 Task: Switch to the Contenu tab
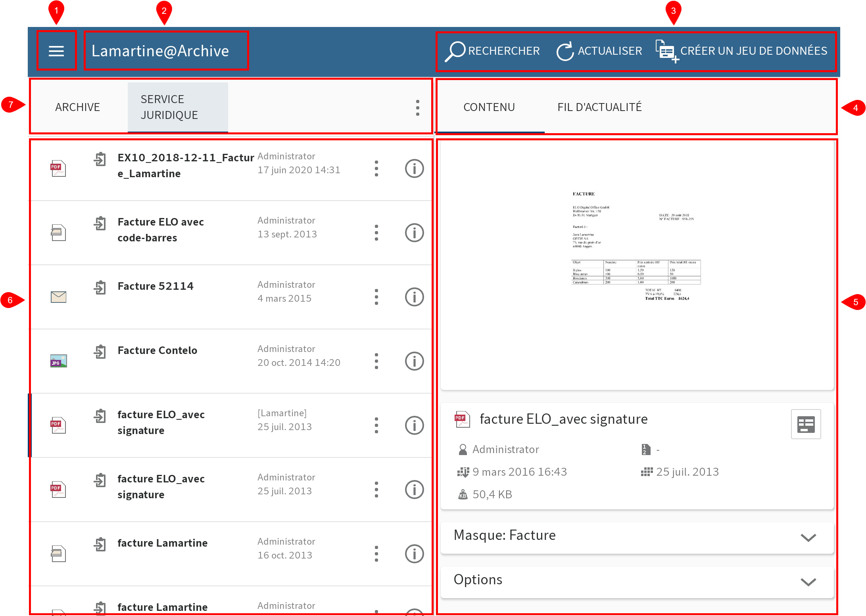pyautogui.click(x=489, y=107)
